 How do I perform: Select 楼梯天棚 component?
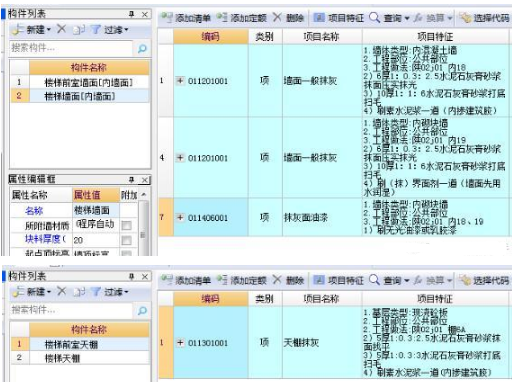tap(89, 358)
